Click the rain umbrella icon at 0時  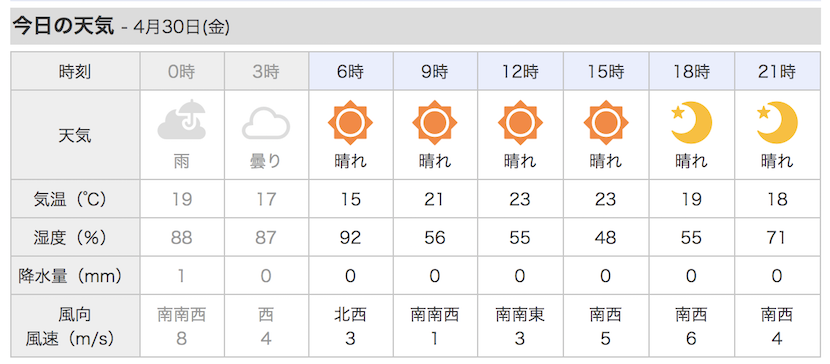click(x=182, y=120)
